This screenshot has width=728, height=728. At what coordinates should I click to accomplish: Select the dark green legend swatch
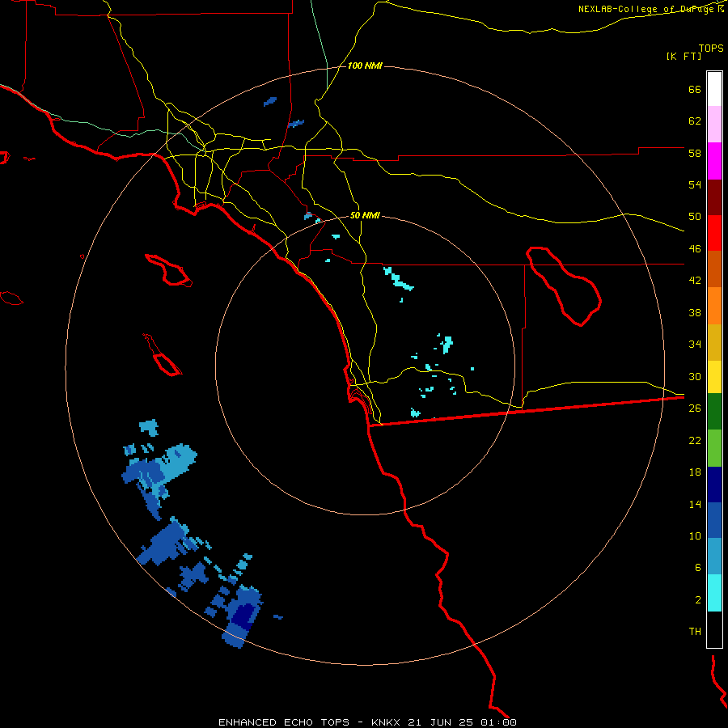tap(714, 412)
